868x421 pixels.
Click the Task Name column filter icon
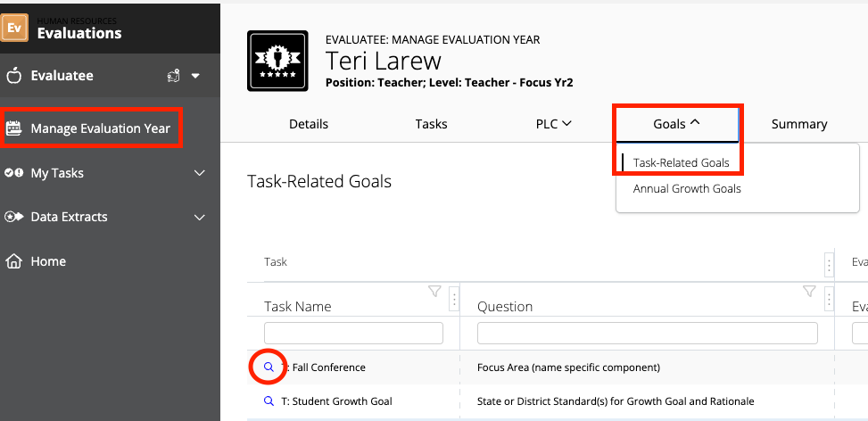click(435, 291)
